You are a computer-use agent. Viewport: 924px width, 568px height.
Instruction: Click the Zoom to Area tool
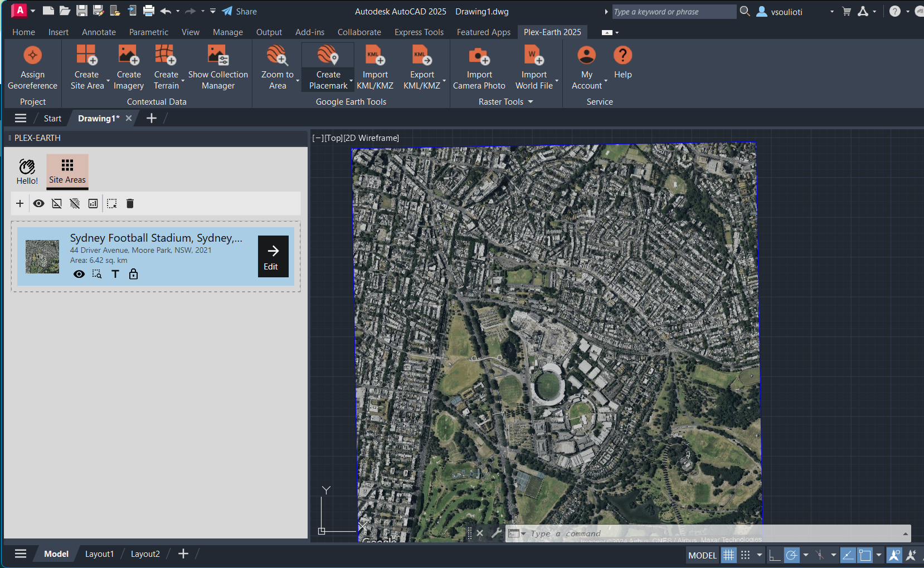click(x=277, y=68)
